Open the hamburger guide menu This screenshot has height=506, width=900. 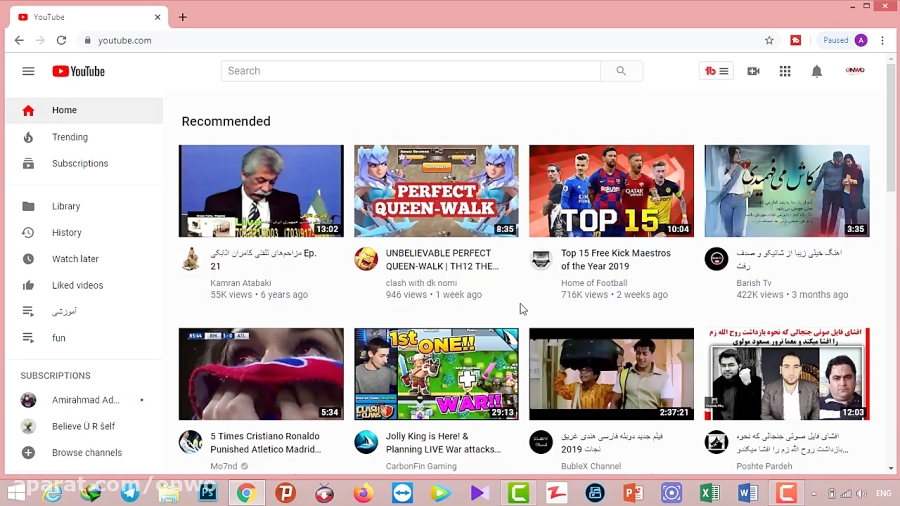point(28,71)
